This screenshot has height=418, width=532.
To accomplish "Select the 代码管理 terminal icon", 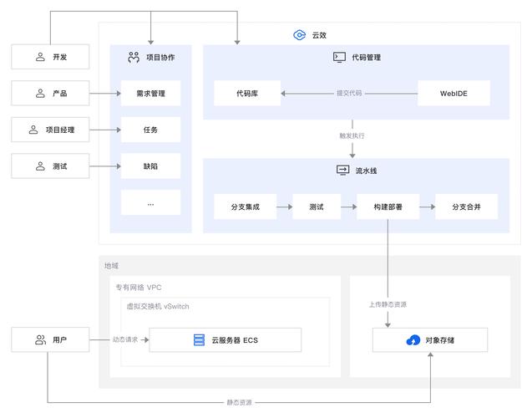I will tap(340, 58).
